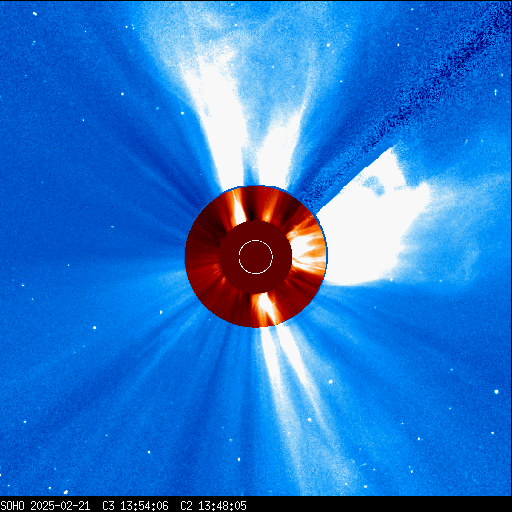The width and height of the screenshot is (512, 512).
Task: Click the bright star near bottom-left corner
Action: pyautogui.click(x=66, y=492)
